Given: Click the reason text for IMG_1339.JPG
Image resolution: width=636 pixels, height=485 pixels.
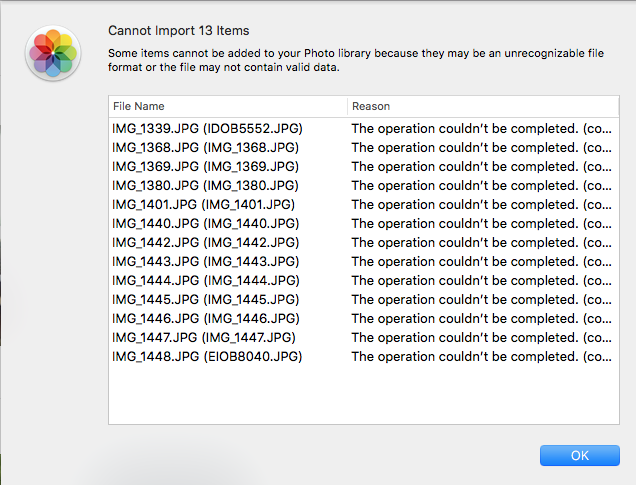Looking at the screenshot, I should 479,128.
